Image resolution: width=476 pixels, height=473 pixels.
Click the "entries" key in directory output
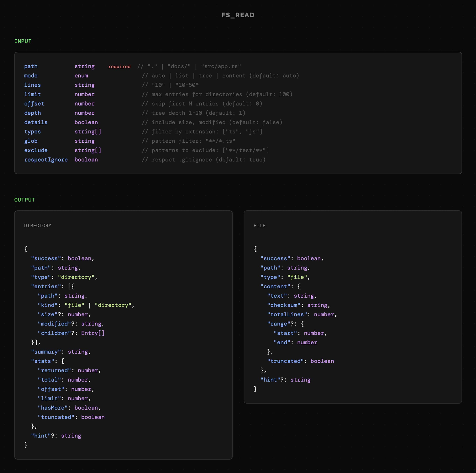tap(46, 286)
